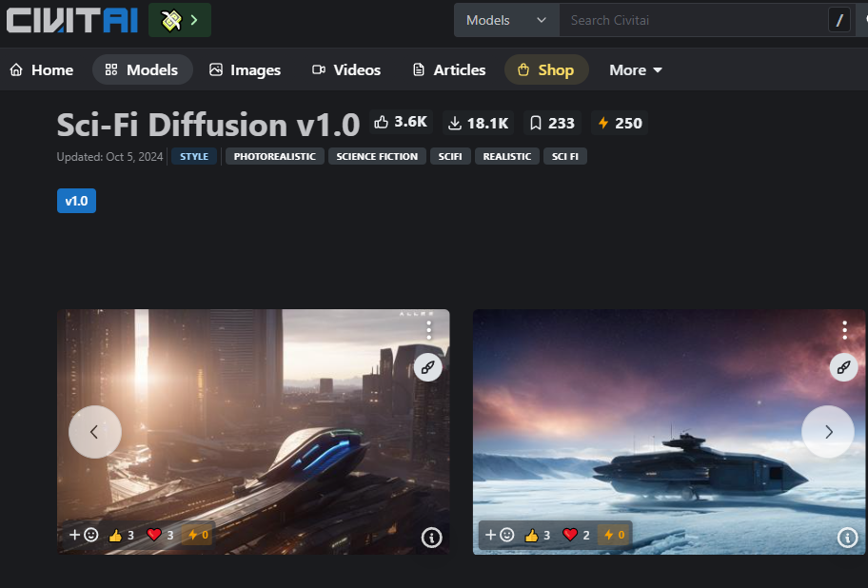Open the Models search category dropdown

click(x=506, y=21)
